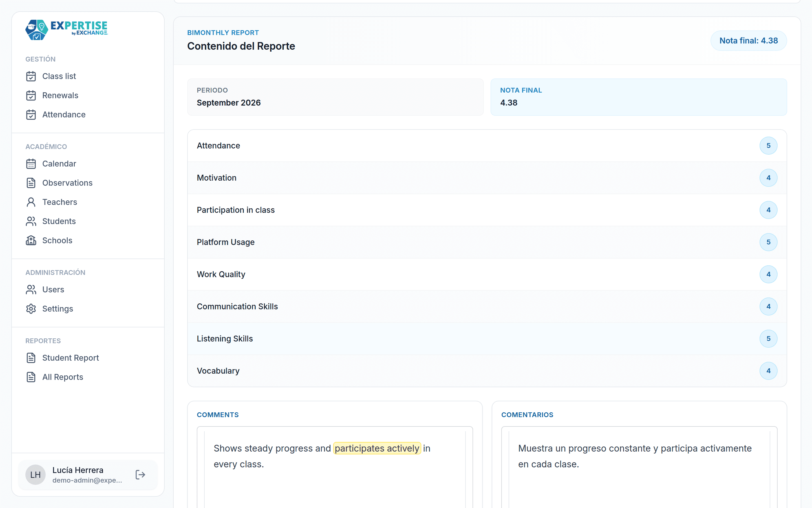Click the Vocabulary score badge
This screenshot has width=812, height=508.
pos(768,371)
